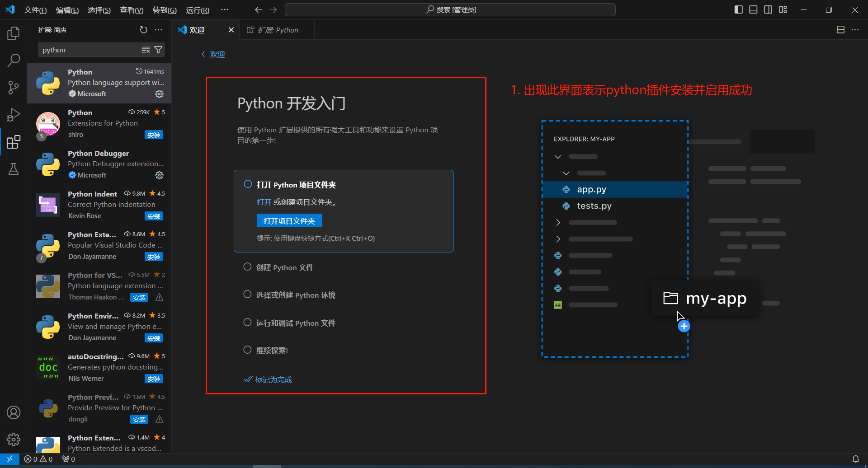This screenshot has width=868, height=468.
Task: Go forward with the navigation arrow
Action: pos(273,9)
